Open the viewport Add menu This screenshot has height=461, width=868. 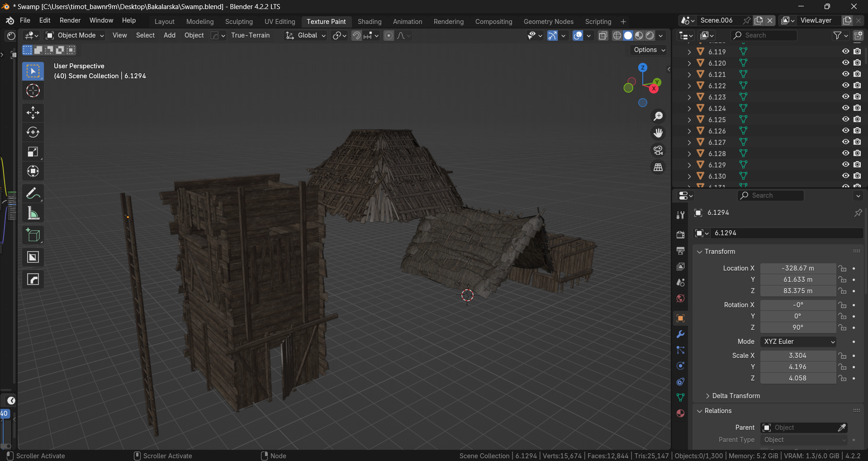(x=170, y=35)
